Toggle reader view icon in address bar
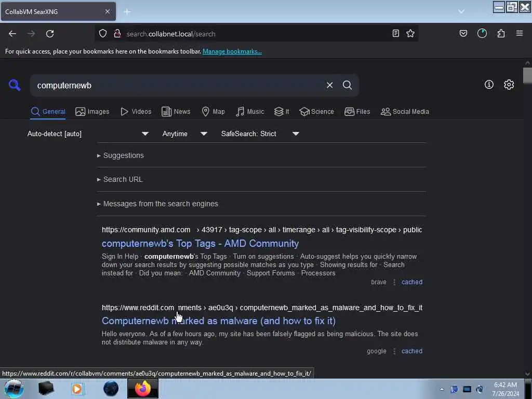532x399 pixels. point(395,33)
